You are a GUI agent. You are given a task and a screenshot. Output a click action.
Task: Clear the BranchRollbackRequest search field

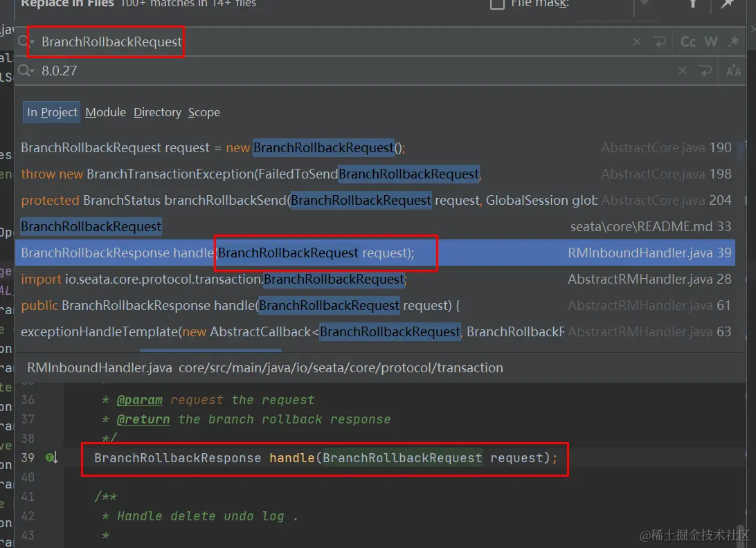[637, 42]
